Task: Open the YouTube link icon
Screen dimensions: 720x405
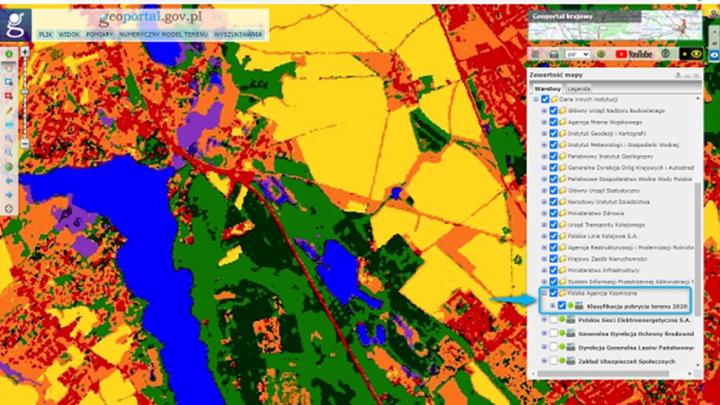Action: [x=634, y=54]
